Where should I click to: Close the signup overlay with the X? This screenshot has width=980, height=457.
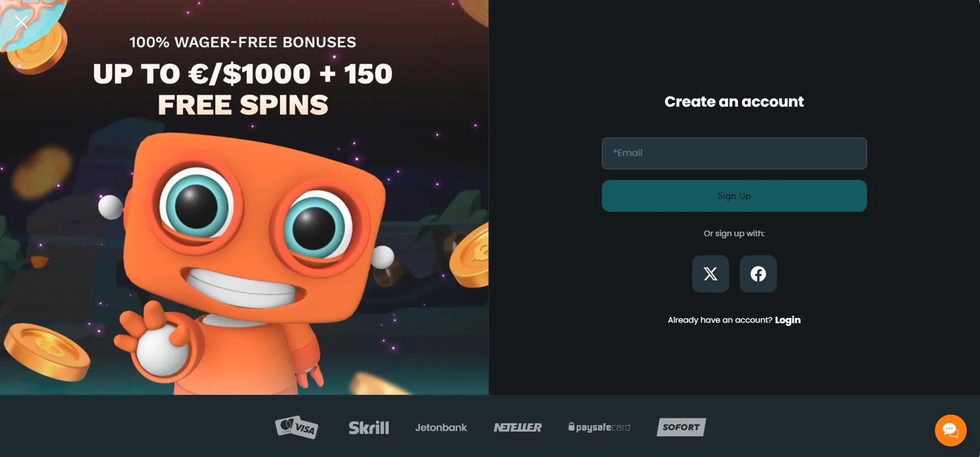[21, 22]
